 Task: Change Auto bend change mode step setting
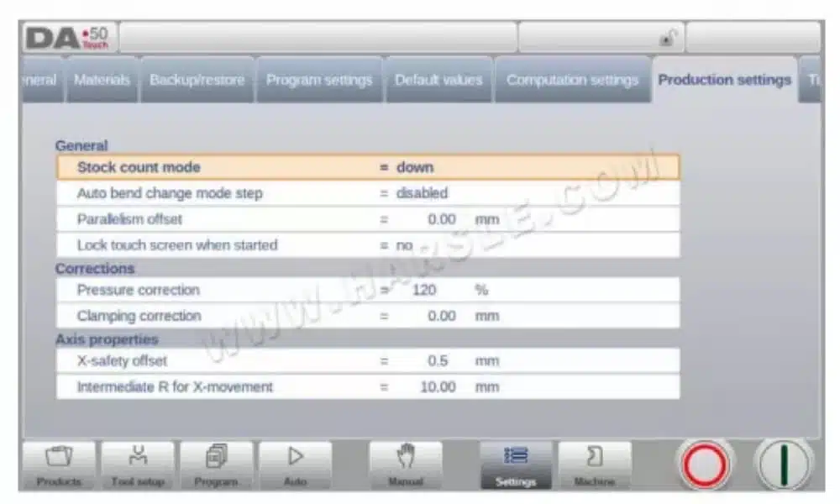click(368, 193)
